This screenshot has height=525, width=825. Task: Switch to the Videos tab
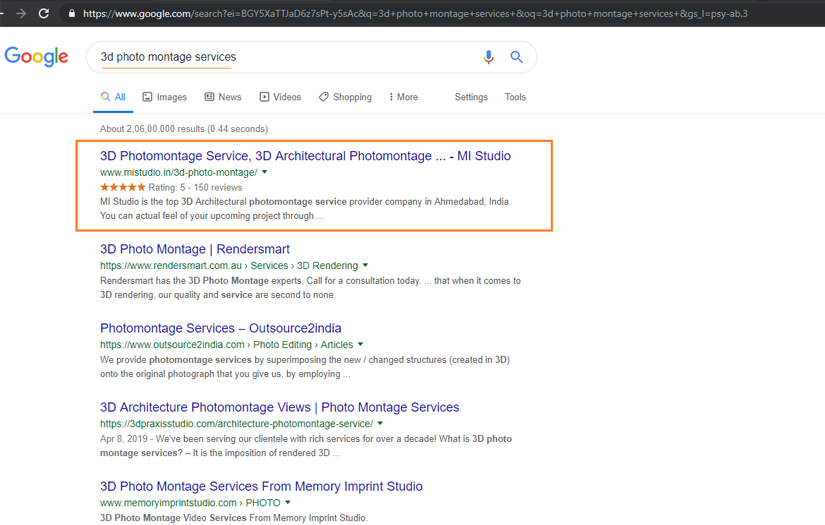click(x=280, y=97)
